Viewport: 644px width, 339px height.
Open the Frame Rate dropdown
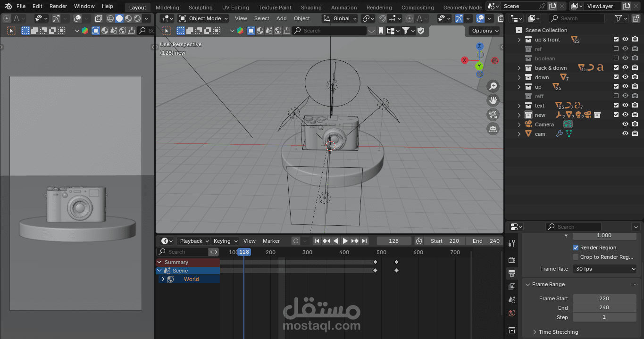coord(605,269)
